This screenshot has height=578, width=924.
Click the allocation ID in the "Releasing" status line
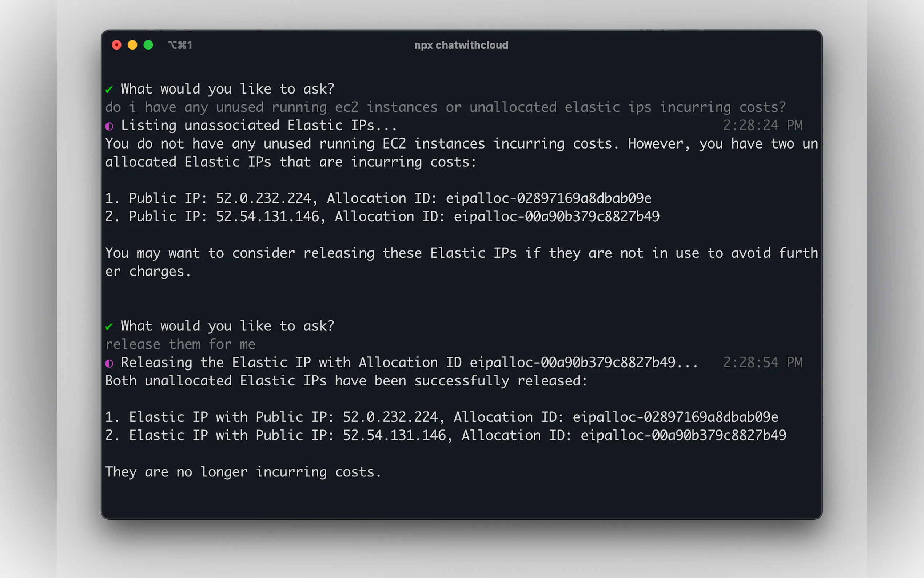coord(573,363)
